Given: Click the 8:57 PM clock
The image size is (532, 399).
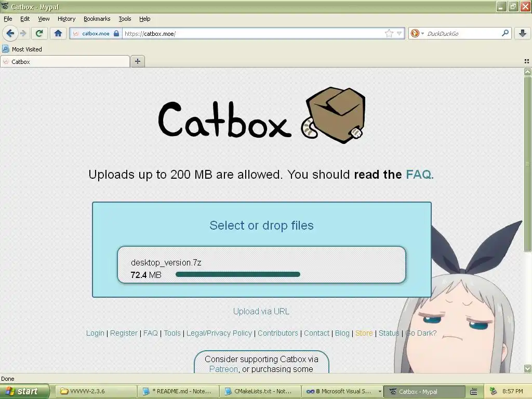Looking at the screenshot, I should click(x=513, y=391).
